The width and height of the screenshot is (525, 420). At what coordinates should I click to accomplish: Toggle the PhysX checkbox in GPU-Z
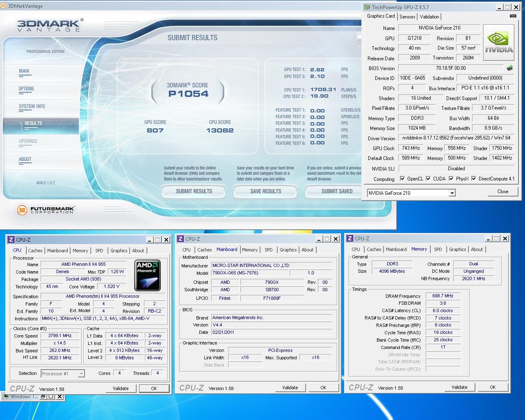coord(451,178)
